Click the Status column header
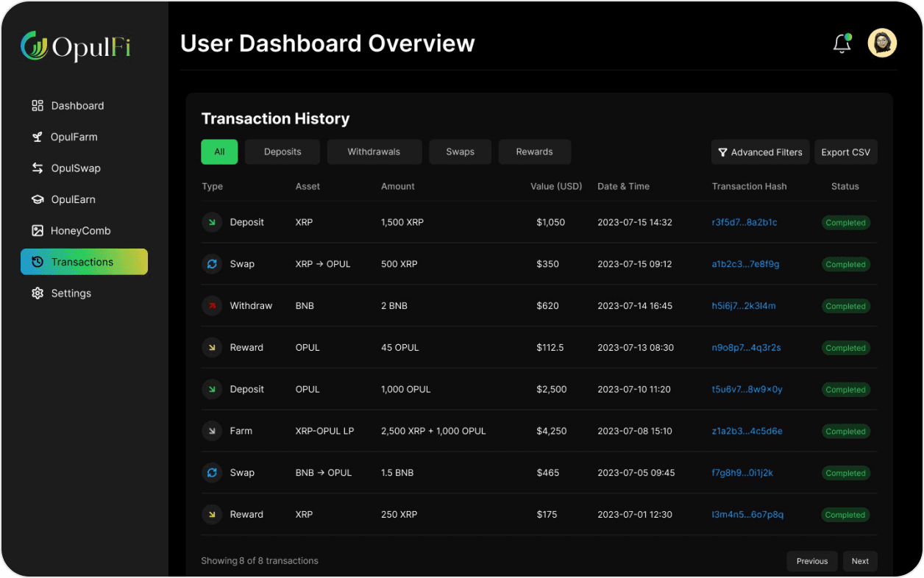This screenshot has height=578, width=924. click(845, 187)
